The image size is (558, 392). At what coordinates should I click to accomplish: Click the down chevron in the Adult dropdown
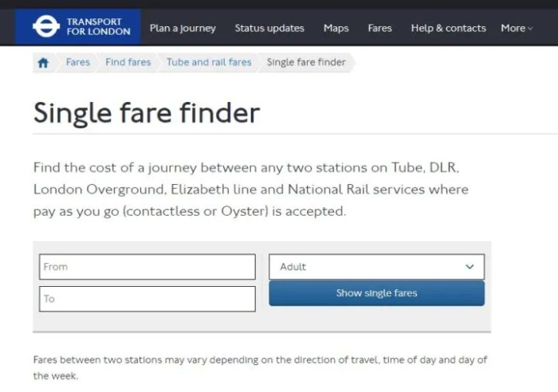tap(470, 267)
